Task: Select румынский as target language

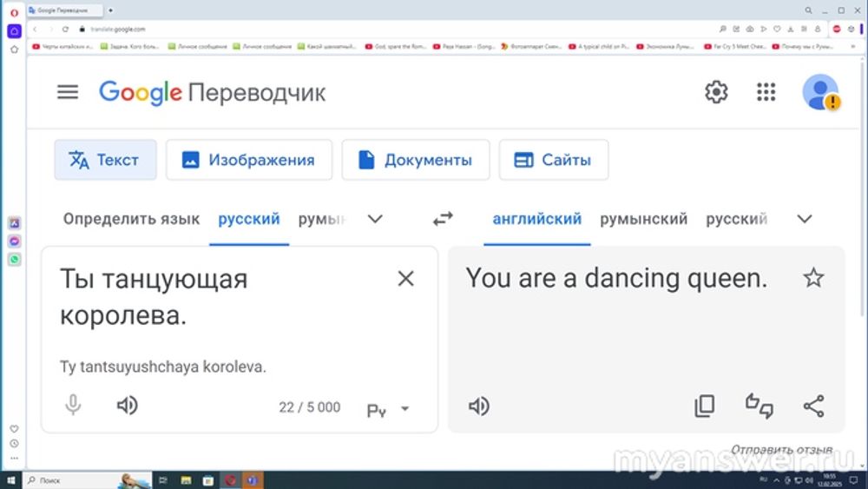Action: (x=644, y=219)
